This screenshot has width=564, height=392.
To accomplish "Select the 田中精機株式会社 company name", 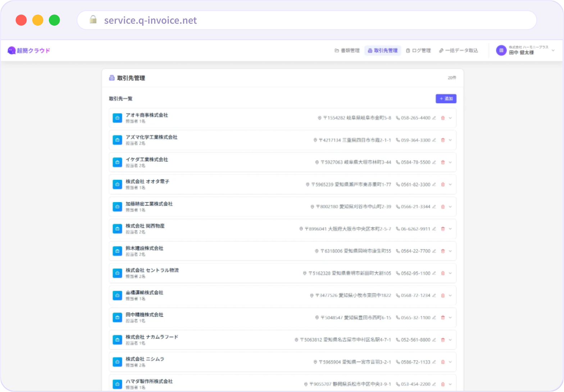I will [x=144, y=315].
